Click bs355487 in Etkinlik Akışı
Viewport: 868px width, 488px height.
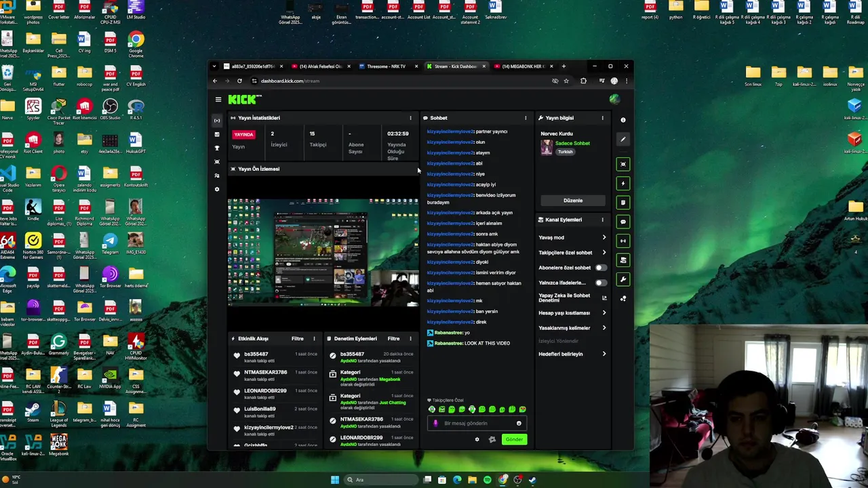(256, 354)
